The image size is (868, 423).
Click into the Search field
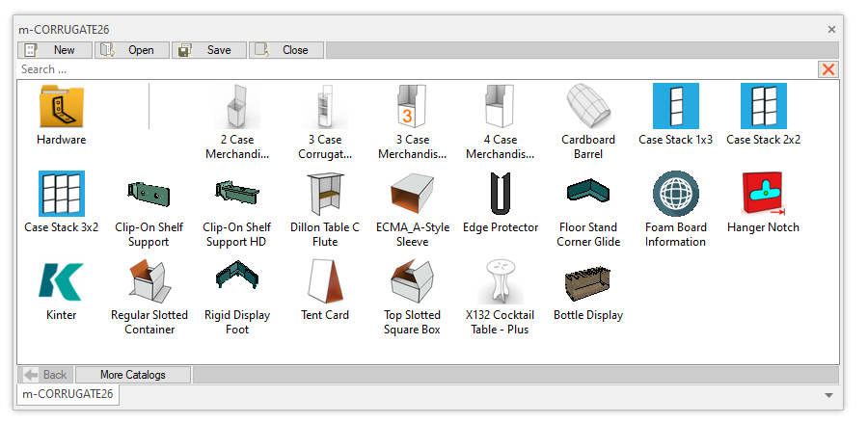(415, 69)
